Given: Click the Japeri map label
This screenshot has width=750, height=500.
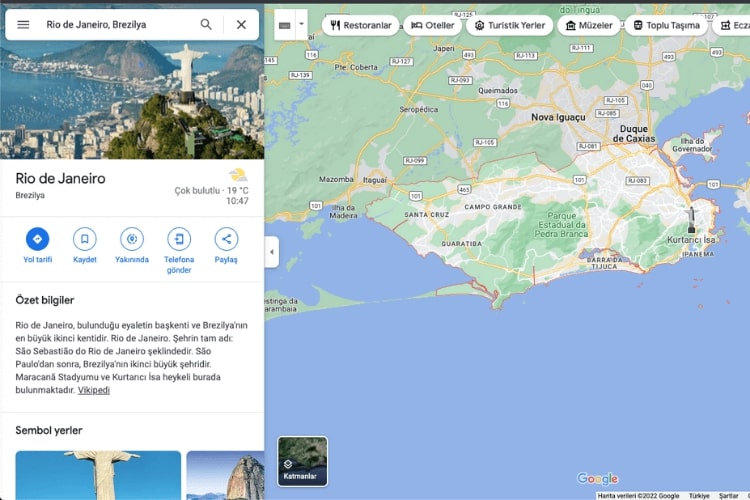Looking at the screenshot, I should (444, 48).
